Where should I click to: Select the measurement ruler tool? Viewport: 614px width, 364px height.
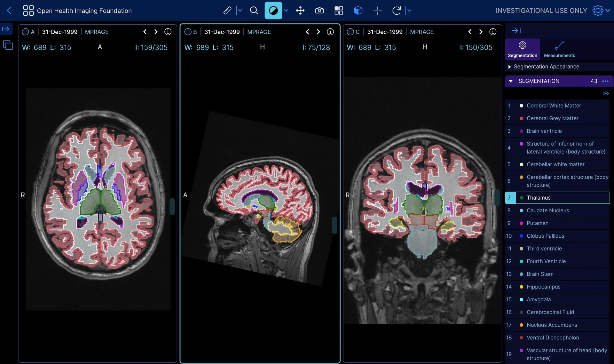[x=227, y=11]
